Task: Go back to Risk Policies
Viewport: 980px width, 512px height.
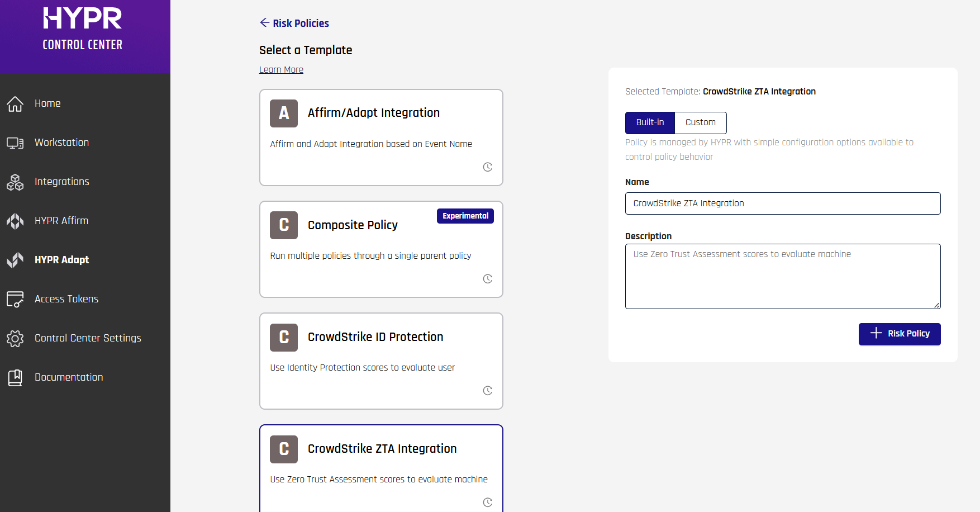Action: pos(294,23)
